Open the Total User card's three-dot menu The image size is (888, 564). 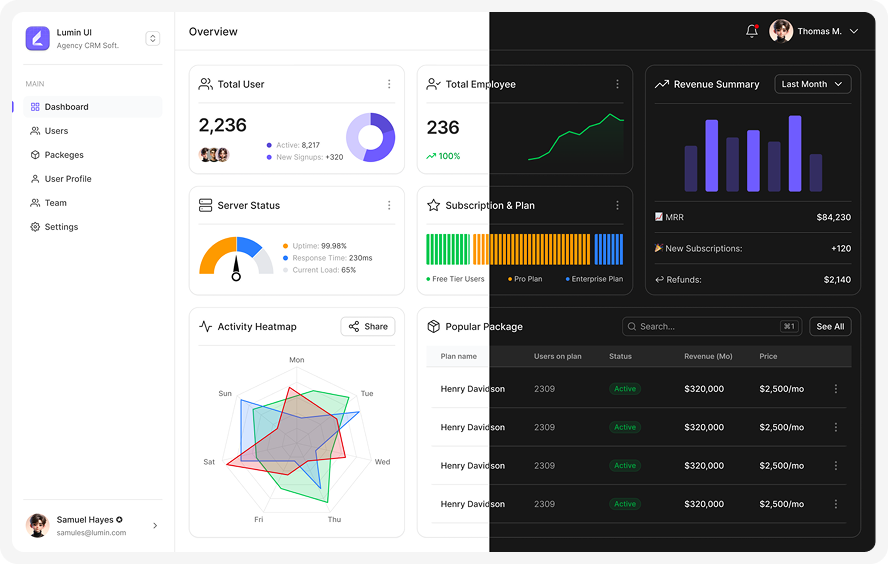[389, 85]
